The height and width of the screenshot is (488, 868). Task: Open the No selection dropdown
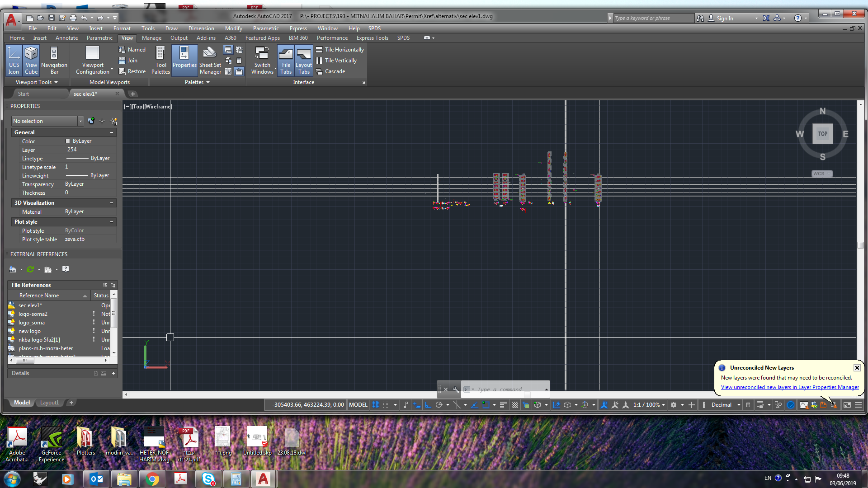80,121
